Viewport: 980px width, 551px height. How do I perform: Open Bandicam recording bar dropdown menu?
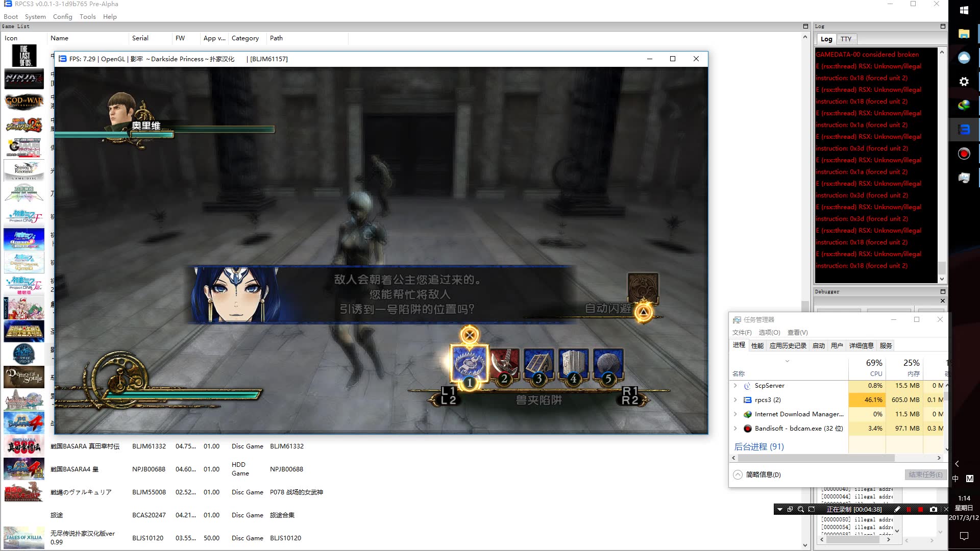[x=779, y=509]
